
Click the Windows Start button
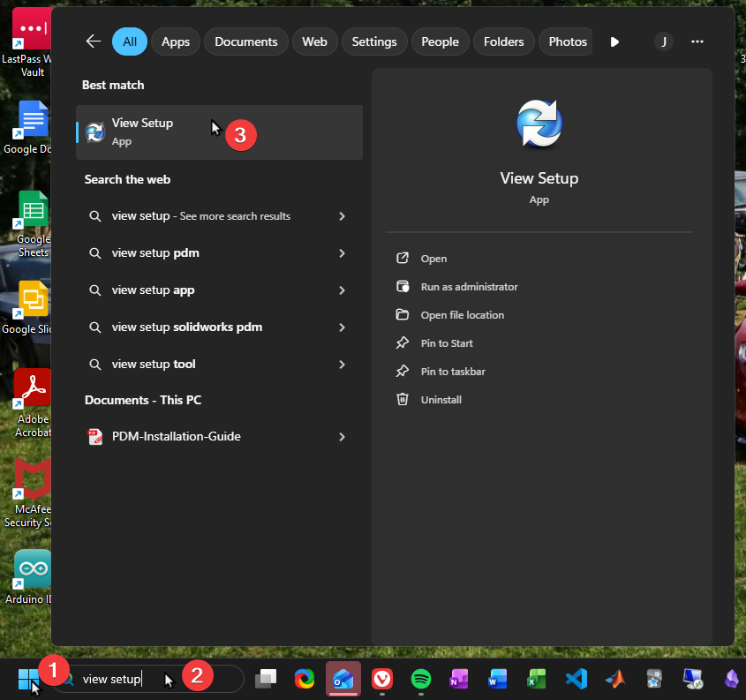pyautogui.click(x=28, y=678)
